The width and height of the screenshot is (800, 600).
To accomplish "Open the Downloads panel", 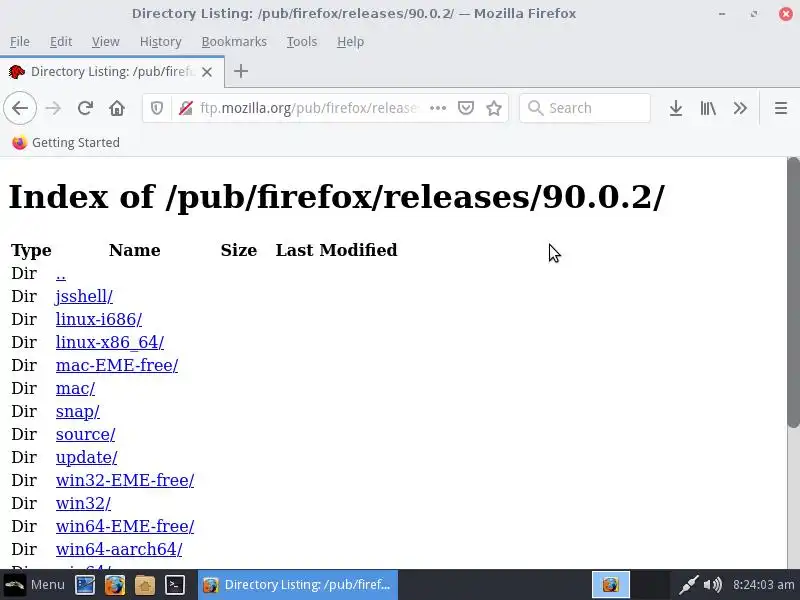I will point(676,108).
